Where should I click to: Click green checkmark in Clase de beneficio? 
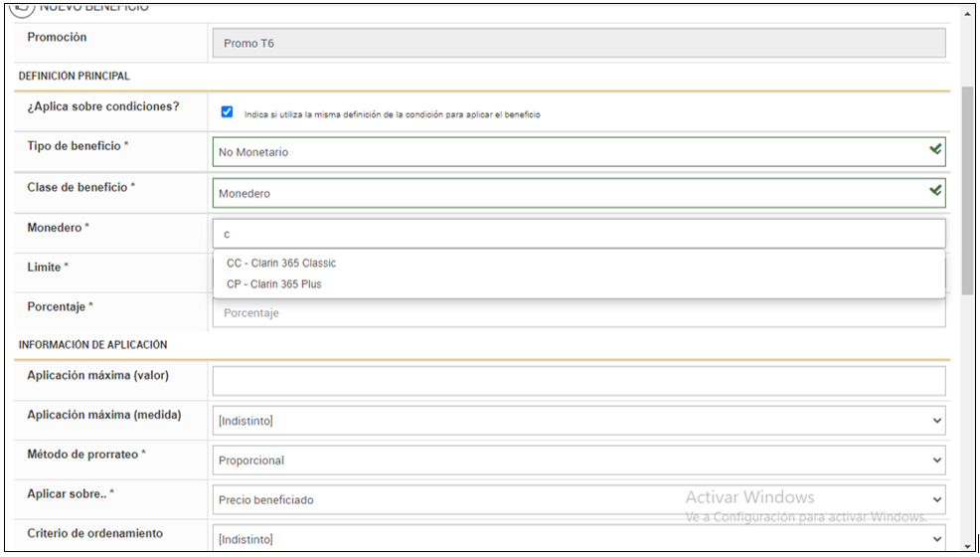tap(934, 190)
